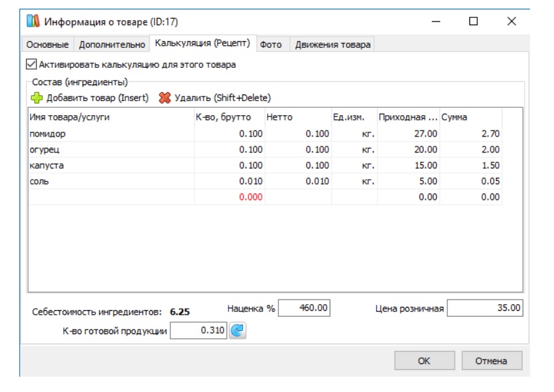Click Добавить товар (Insert) label
This screenshot has width=554, height=392.
point(97,98)
